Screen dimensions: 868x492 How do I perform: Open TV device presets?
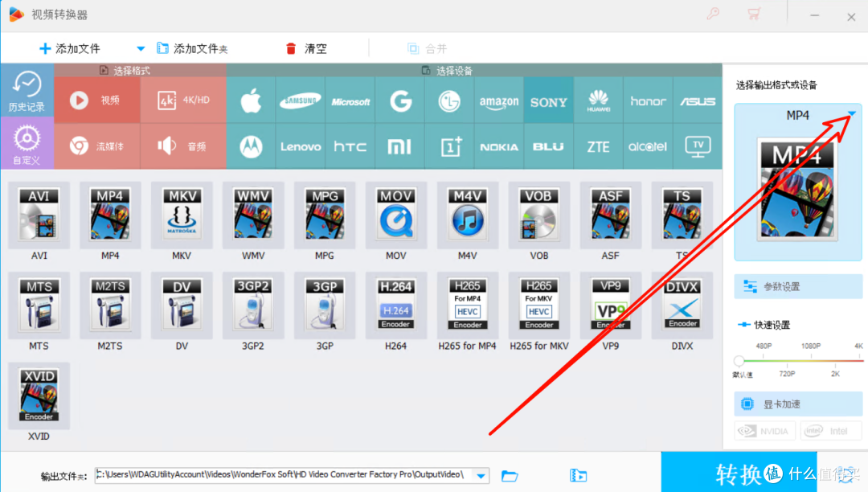click(698, 146)
